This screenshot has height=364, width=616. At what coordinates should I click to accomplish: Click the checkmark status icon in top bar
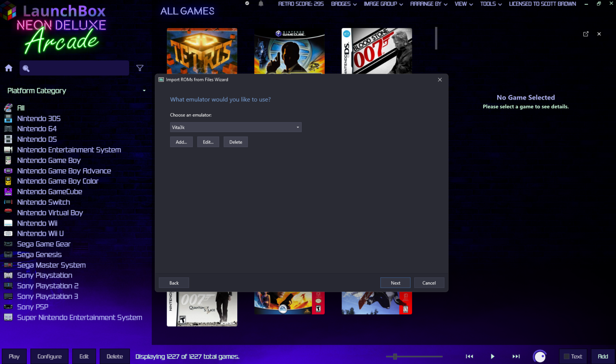pos(247,3)
